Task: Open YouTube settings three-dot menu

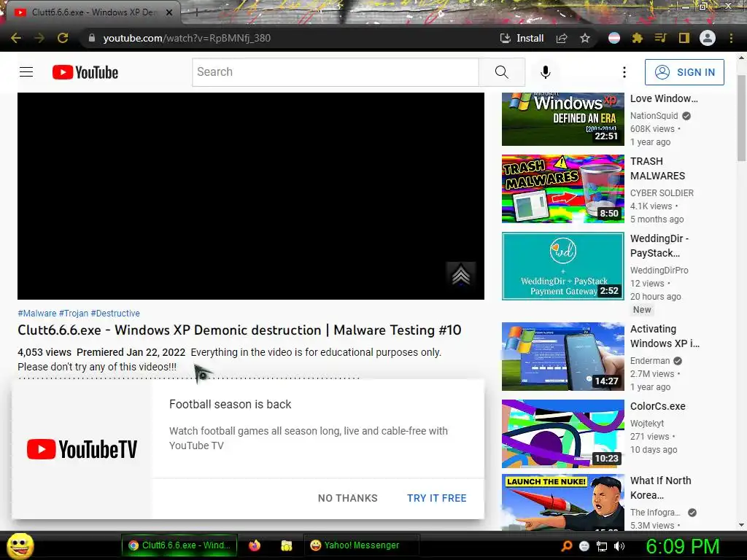Action: click(x=624, y=72)
